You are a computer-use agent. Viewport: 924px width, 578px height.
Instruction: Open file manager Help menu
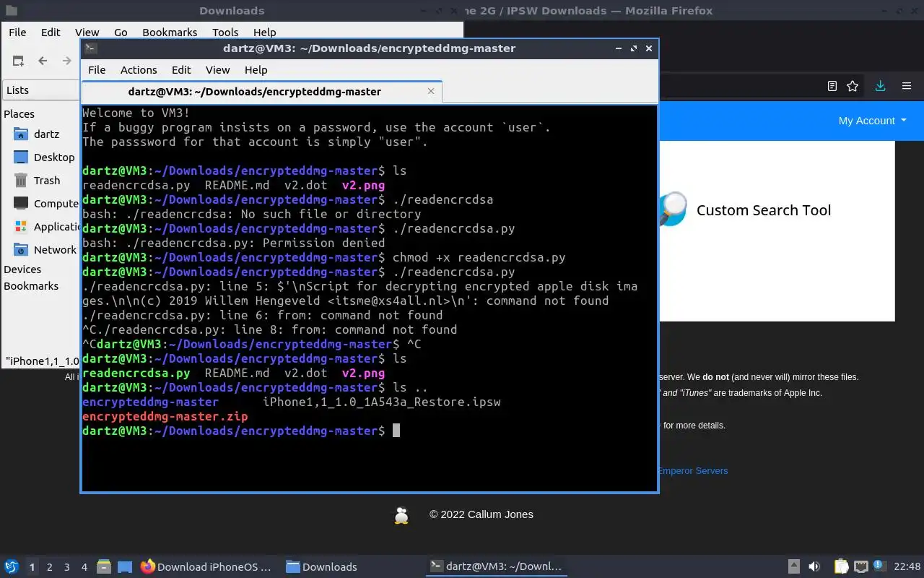tap(264, 32)
